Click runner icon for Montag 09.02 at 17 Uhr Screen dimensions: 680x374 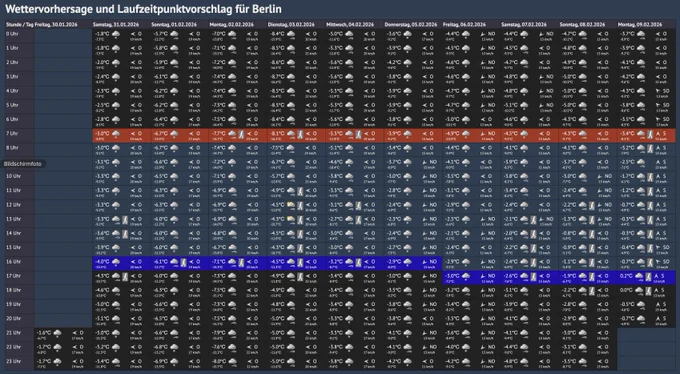pyautogui.click(x=648, y=277)
